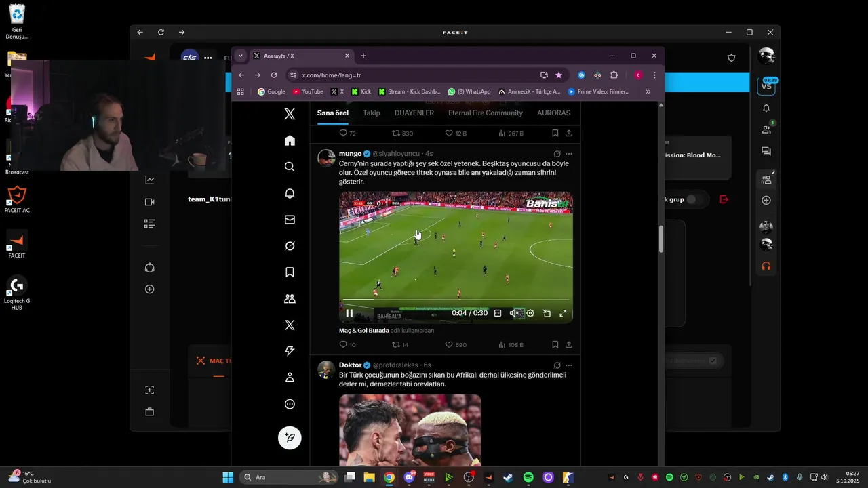This screenshot has width=868, height=488.
Task: Open Chrome three-dot menu
Action: click(x=654, y=75)
